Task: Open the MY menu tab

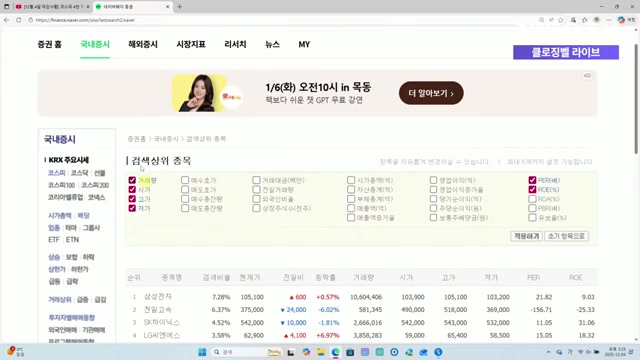Action: click(x=304, y=44)
